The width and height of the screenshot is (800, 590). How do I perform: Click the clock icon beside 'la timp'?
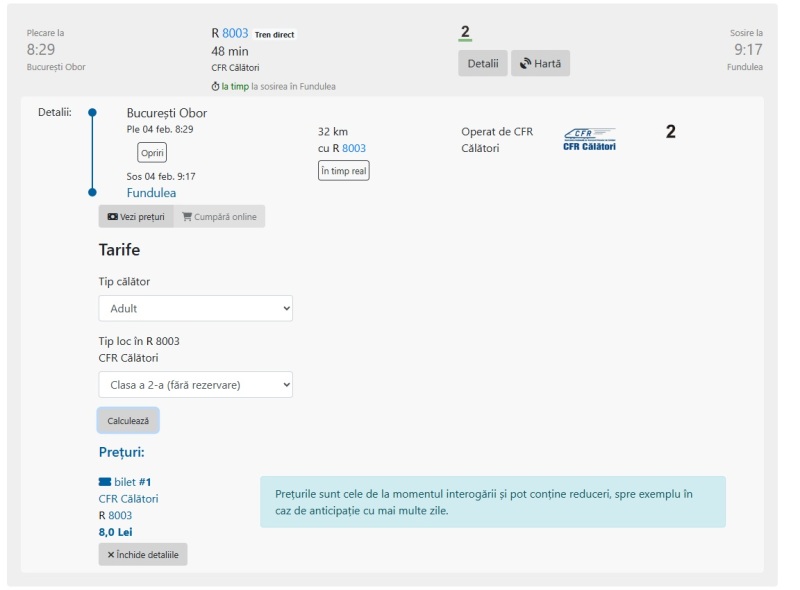[215, 87]
